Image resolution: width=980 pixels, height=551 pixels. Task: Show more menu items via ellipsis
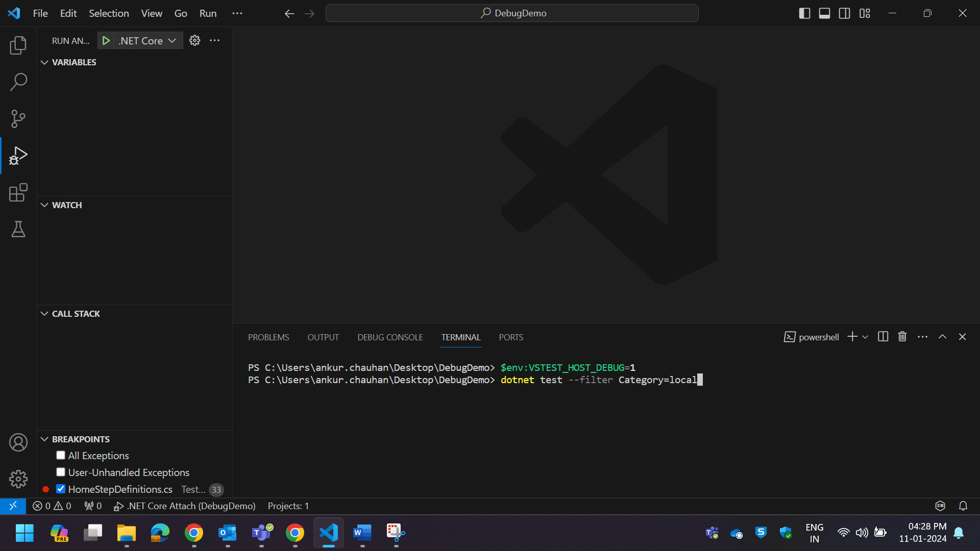237,13
